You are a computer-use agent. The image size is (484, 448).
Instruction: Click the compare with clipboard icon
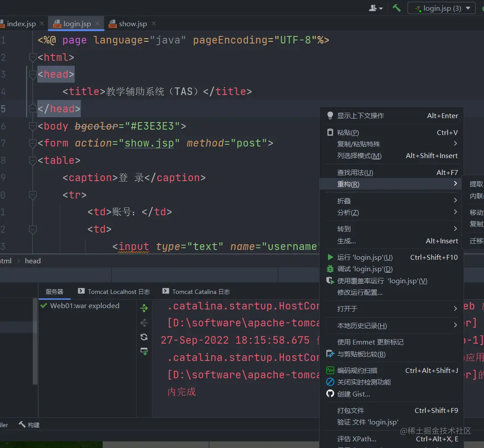click(x=330, y=354)
